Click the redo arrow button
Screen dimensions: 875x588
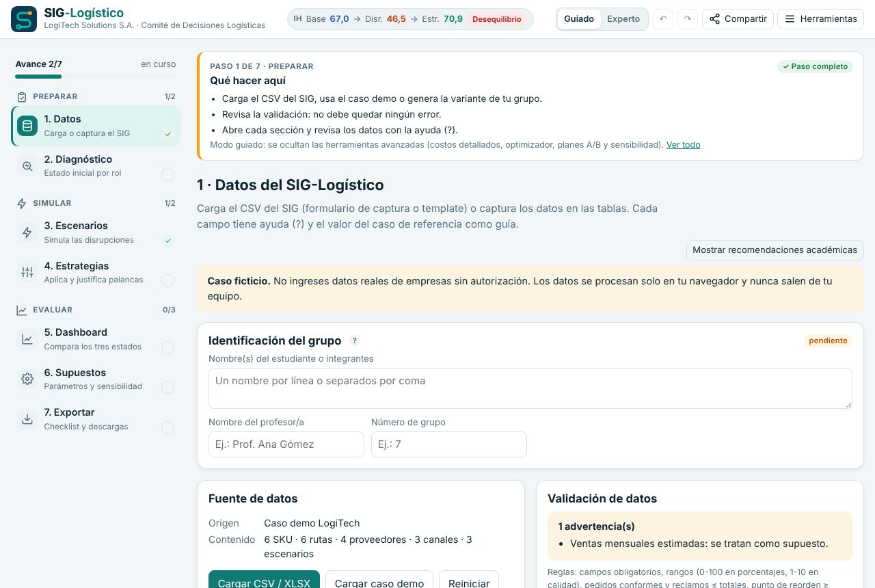point(688,19)
